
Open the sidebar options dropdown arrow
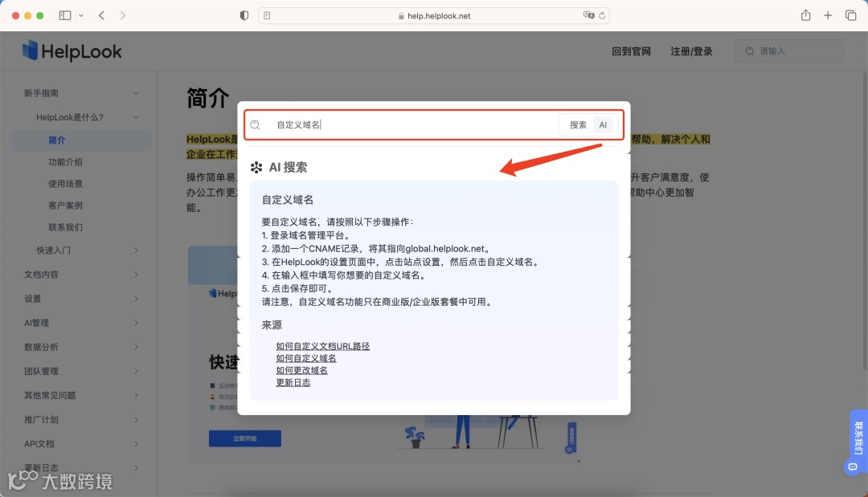pos(81,15)
